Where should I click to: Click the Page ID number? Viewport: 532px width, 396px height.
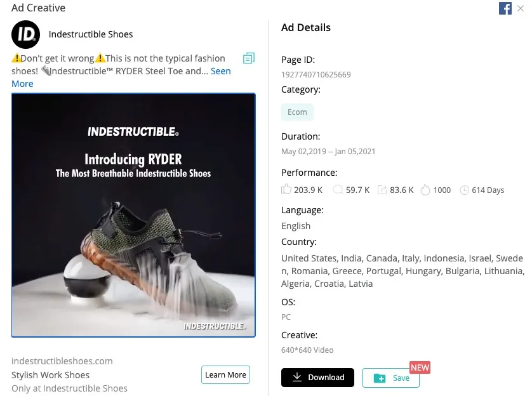point(316,74)
